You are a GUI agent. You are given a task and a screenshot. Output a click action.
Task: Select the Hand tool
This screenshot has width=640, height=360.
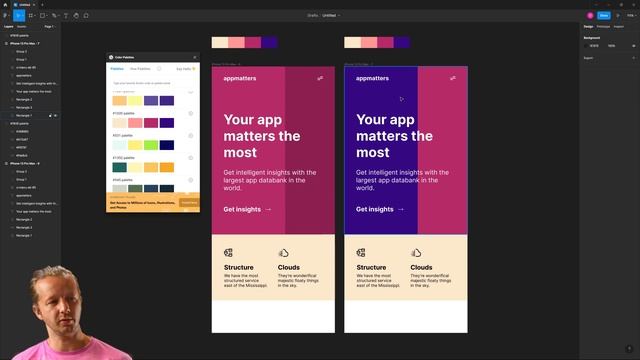point(76,16)
